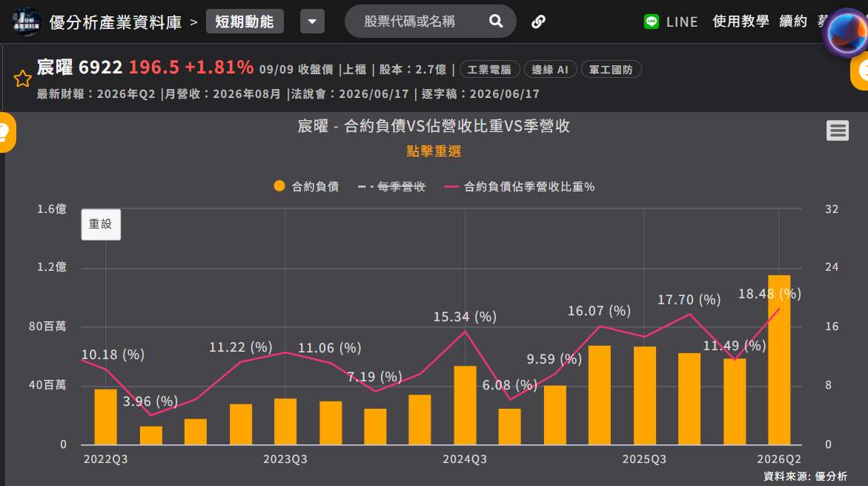Open the 短期動能 category selector
The width and height of the screenshot is (868, 486).
pyautogui.click(x=245, y=22)
